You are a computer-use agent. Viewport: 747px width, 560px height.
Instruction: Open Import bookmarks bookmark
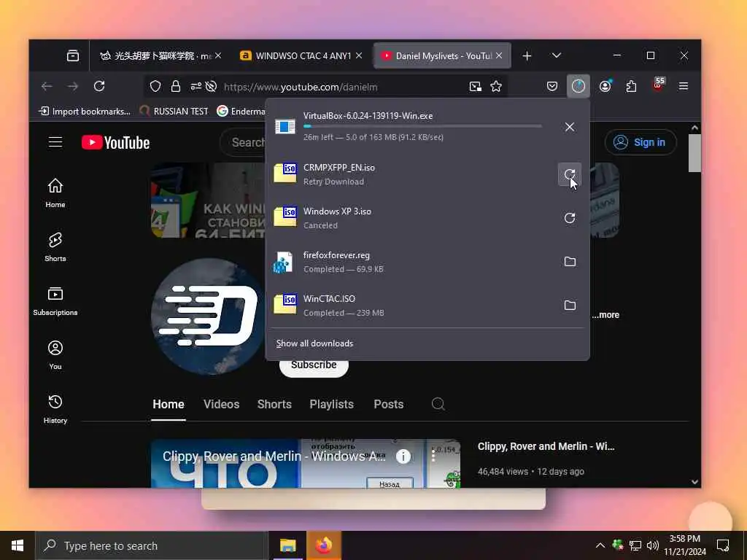click(x=85, y=112)
